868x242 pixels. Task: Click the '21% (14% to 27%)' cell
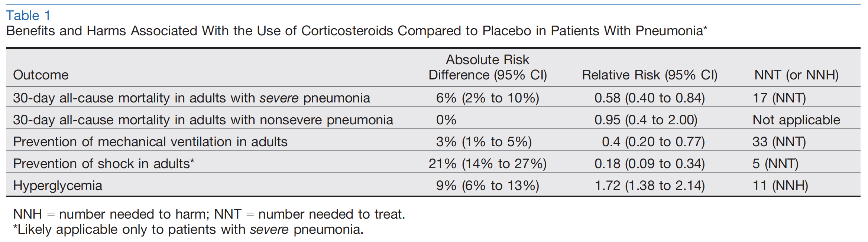[488, 164]
